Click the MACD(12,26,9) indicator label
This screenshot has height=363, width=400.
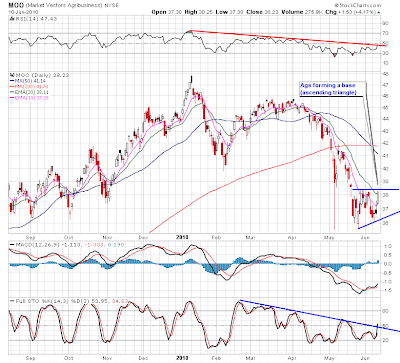(x=37, y=245)
